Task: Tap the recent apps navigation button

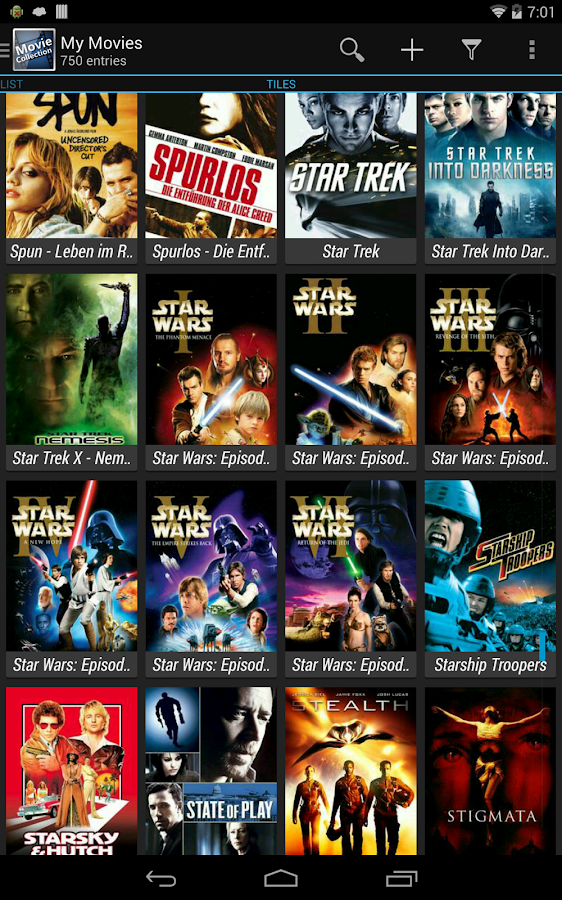Action: pos(401,878)
